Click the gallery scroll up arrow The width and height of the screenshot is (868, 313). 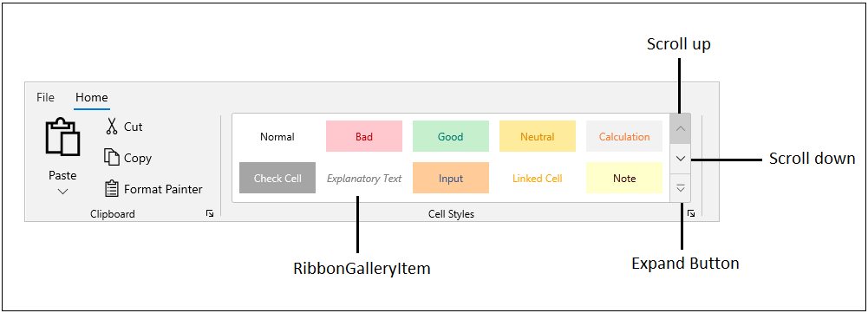click(x=681, y=129)
